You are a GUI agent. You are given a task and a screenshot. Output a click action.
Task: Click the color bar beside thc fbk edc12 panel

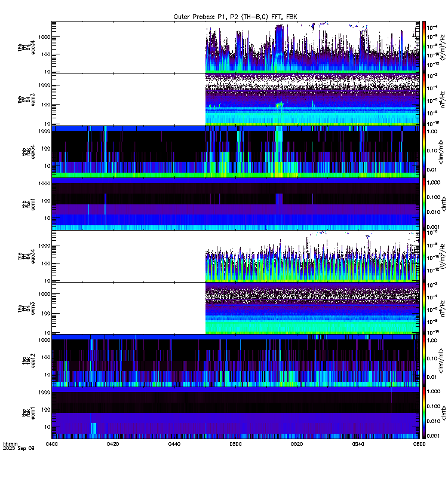424,361
